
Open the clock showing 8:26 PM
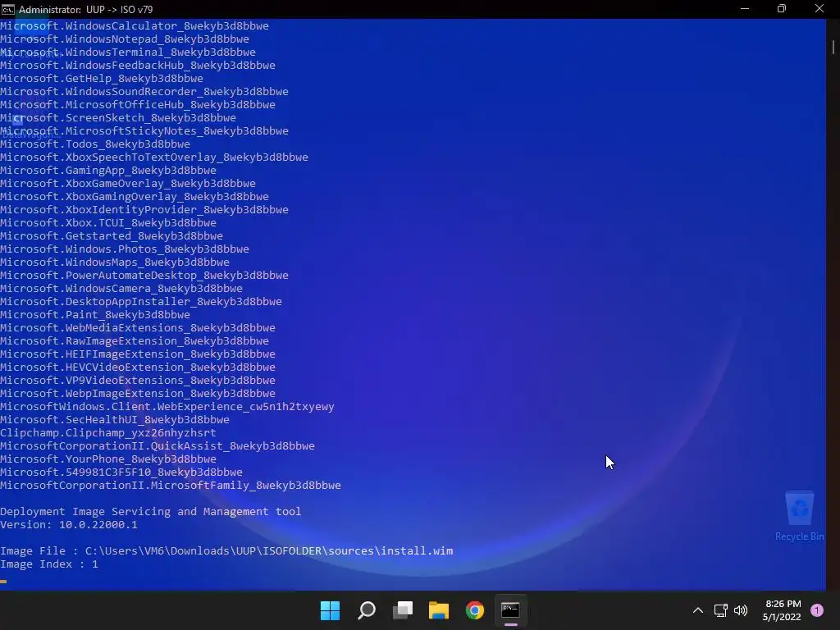(x=782, y=610)
